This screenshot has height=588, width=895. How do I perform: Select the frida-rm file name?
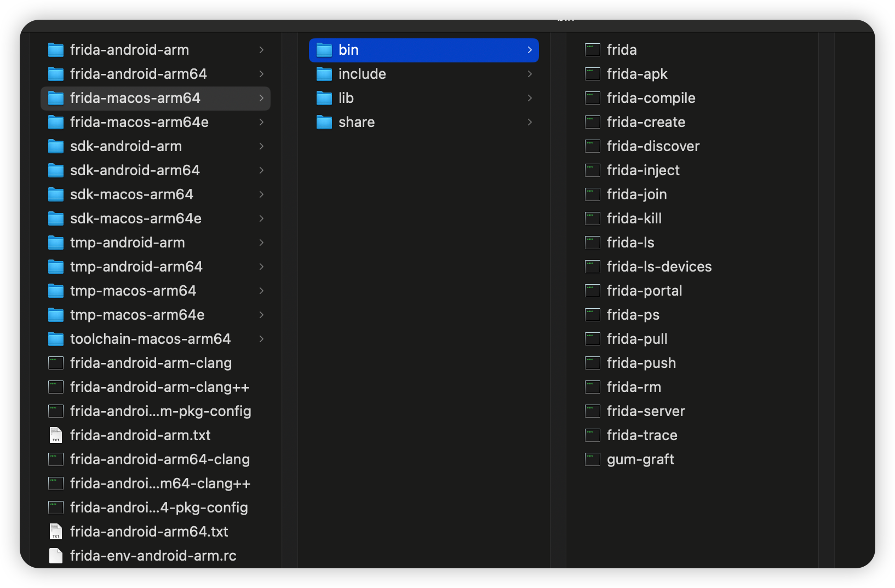(634, 387)
